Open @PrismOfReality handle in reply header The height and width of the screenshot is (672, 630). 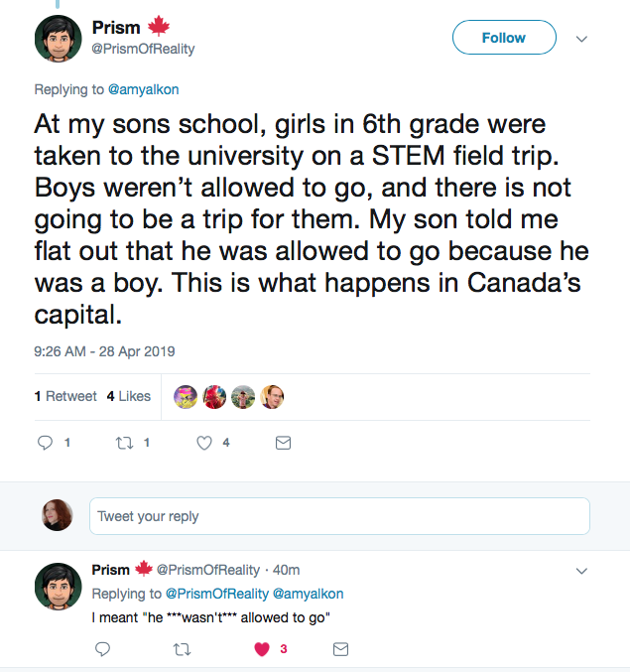[208, 570]
